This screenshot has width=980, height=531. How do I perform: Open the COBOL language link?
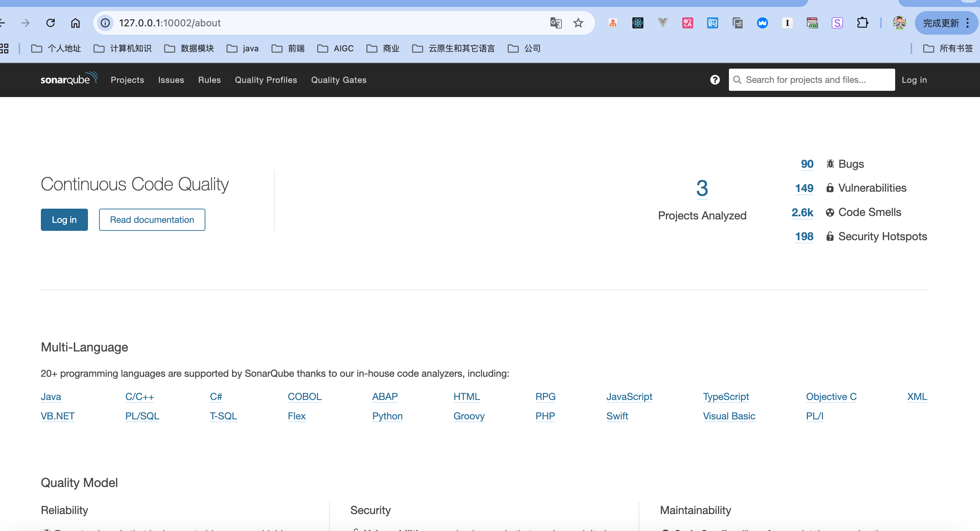(305, 397)
